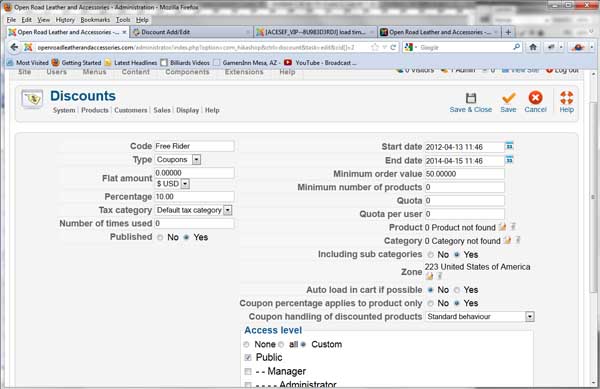Open the Components admin menu
The width and height of the screenshot is (600, 389).
click(187, 72)
